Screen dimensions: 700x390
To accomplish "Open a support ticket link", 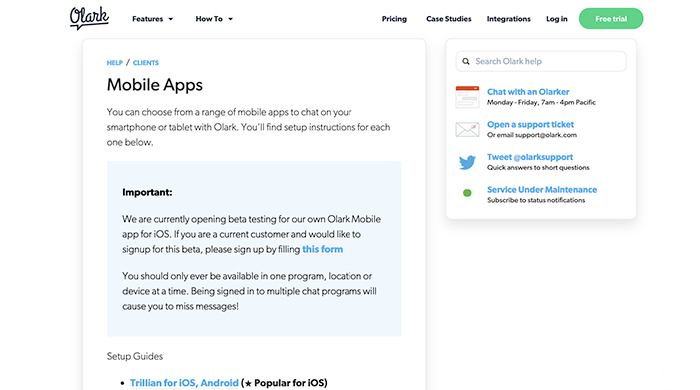I will [530, 124].
